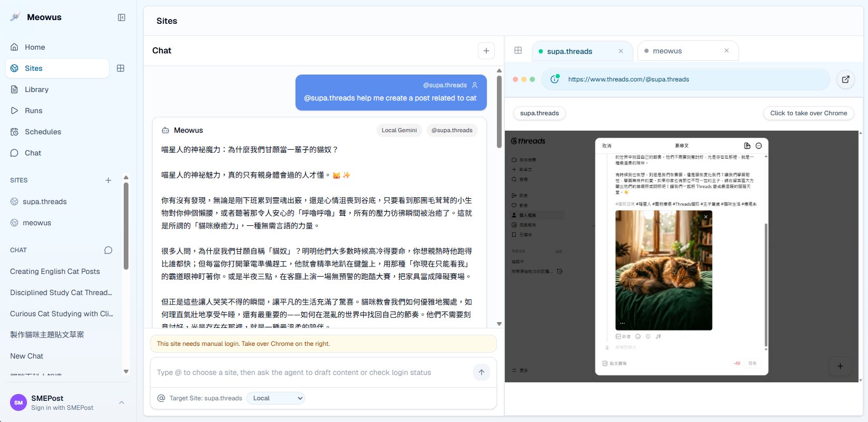
Task: Open Schedules in sidebar
Action: pos(57,132)
